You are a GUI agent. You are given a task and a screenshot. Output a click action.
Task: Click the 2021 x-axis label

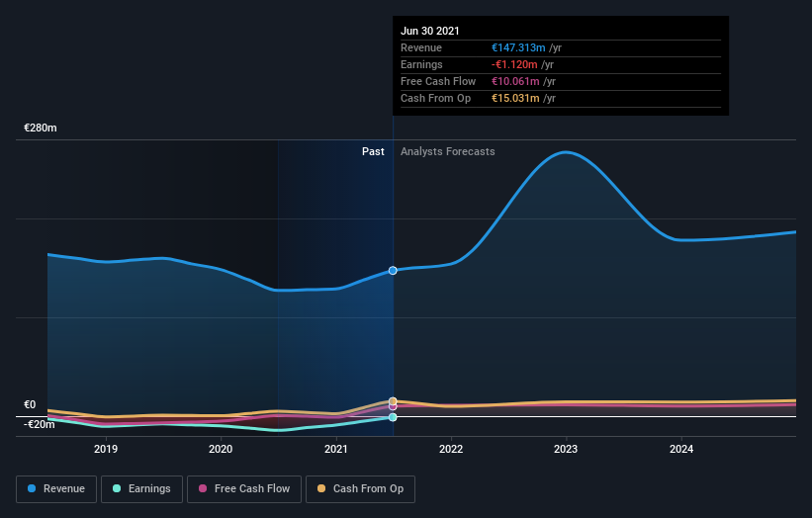coord(335,449)
